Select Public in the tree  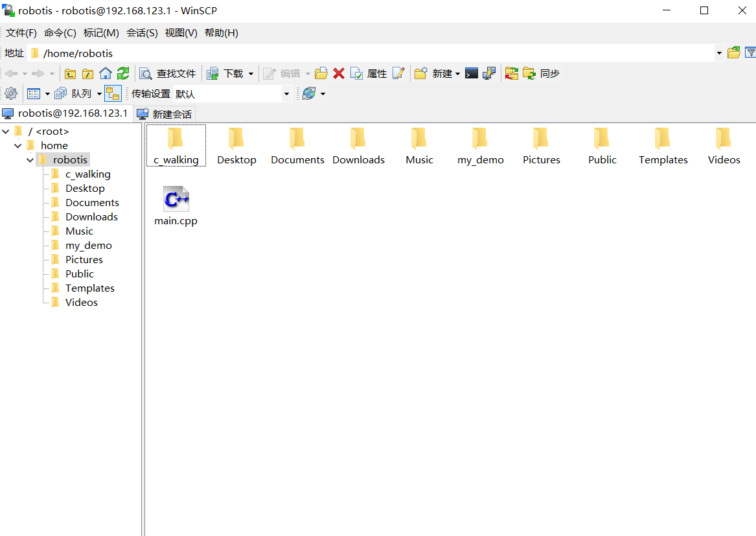[x=80, y=274]
